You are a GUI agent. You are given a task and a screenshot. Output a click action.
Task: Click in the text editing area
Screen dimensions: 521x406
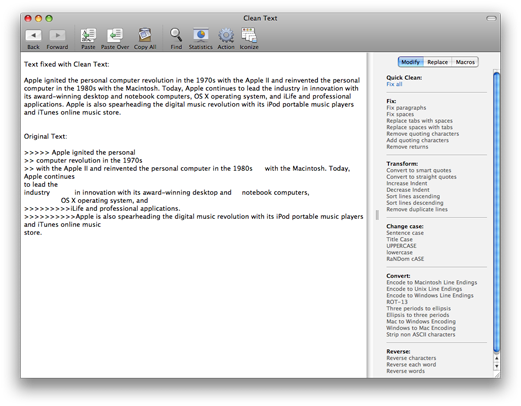194,215
